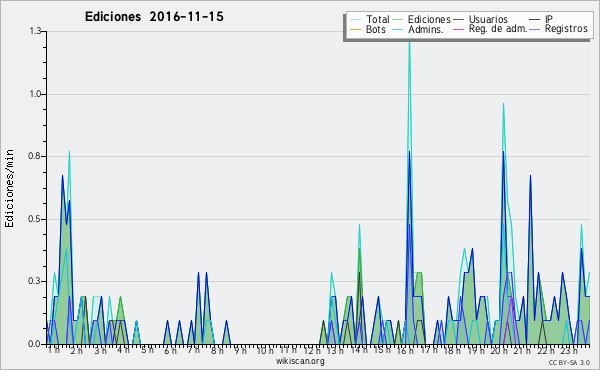The width and height of the screenshot is (600, 370).
Task: Click the 7 h axis tick label
Action: click(193, 350)
